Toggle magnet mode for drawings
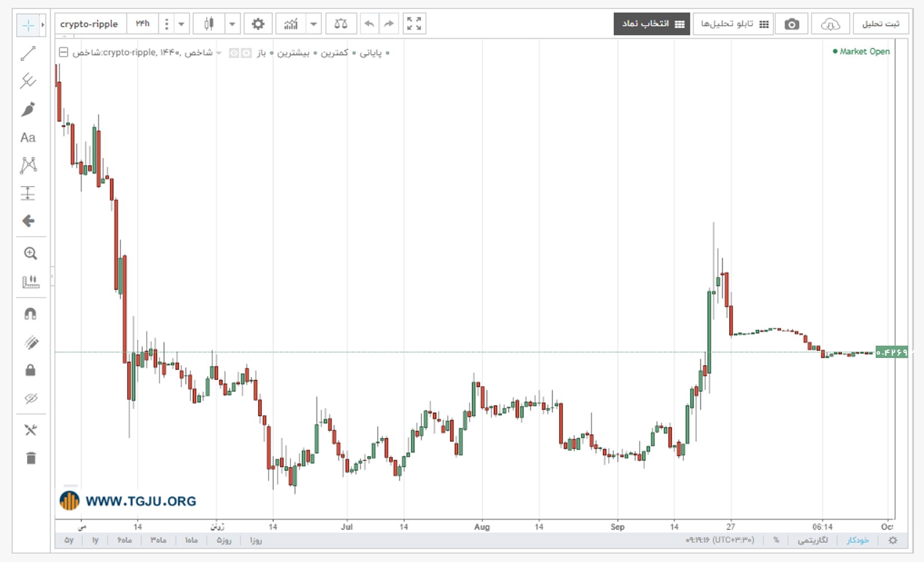924x562 pixels. coord(30,314)
